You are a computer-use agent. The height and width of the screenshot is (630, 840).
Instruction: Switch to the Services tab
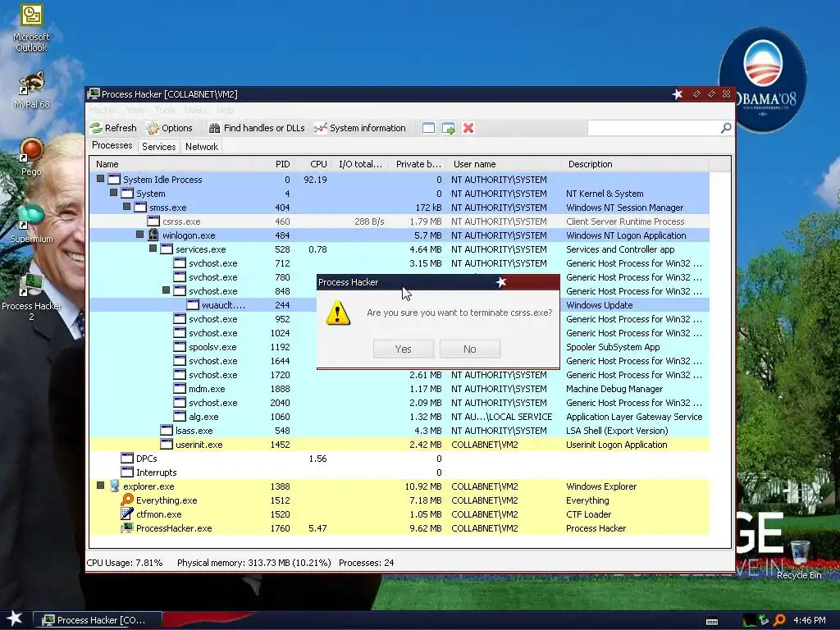pyautogui.click(x=158, y=147)
